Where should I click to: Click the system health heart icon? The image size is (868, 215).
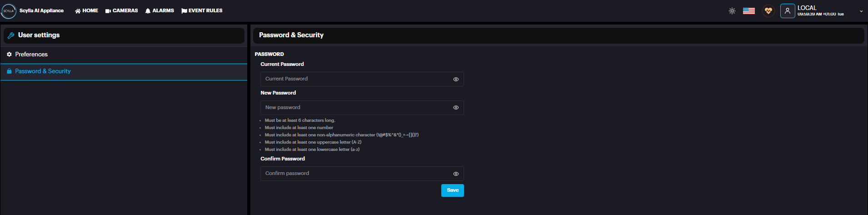point(768,11)
